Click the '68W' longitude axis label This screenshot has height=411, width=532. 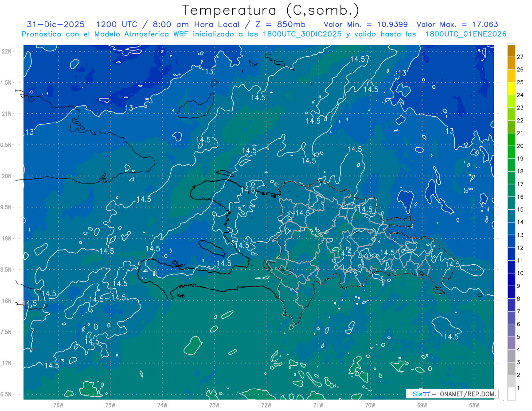474,405
